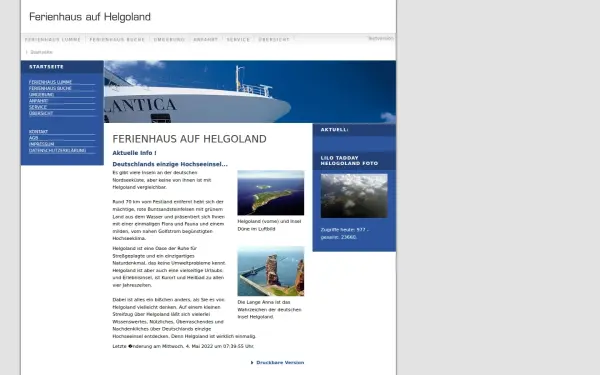This screenshot has width=600, height=375.
Task: Open the Helgoland aerial island photo
Action: pos(271,193)
